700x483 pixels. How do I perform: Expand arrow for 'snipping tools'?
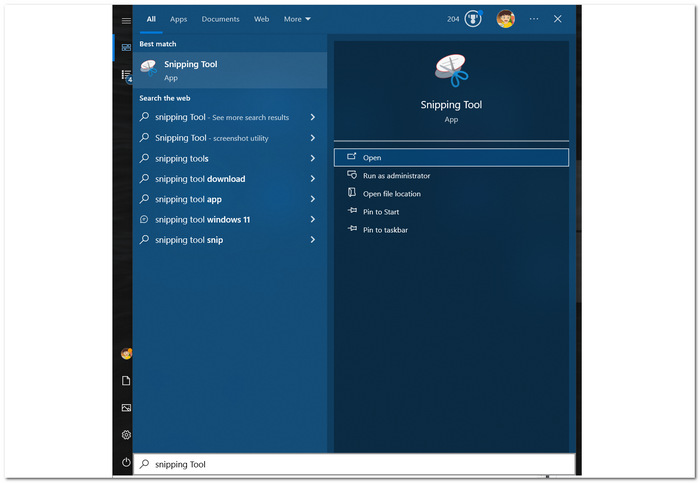tap(312, 158)
